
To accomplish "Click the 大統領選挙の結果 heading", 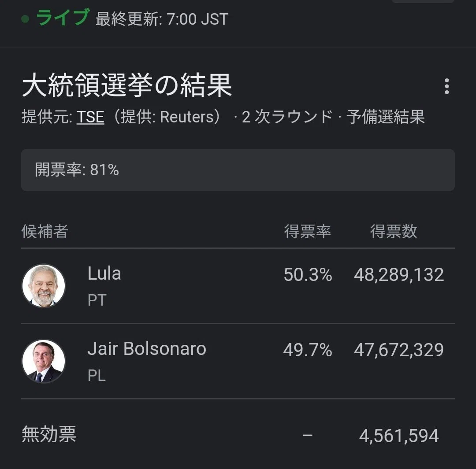I will click(x=127, y=85).
